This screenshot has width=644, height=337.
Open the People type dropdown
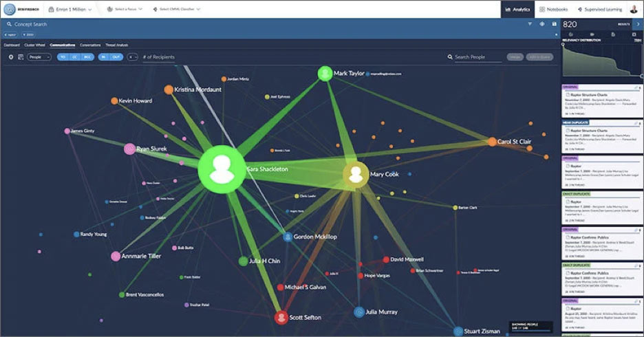[x=39, y=57]
